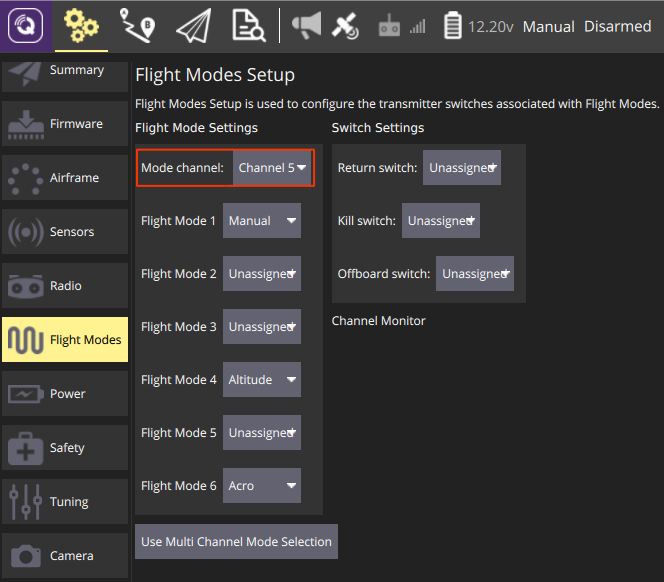Expand the Kill switch dropdown
Image resolution: width=664 pixels, height=582 pixels.
pyautogui.click(x=440, y=221)
